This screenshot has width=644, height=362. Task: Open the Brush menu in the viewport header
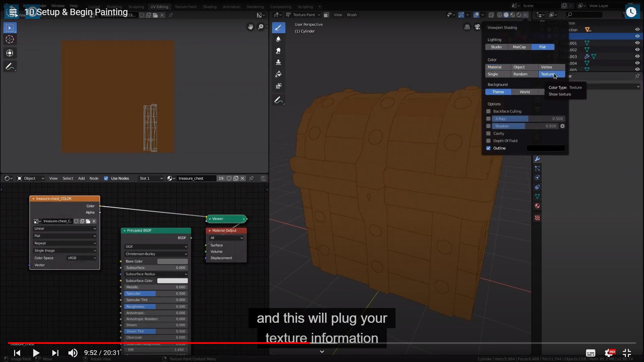coord(352,15)
